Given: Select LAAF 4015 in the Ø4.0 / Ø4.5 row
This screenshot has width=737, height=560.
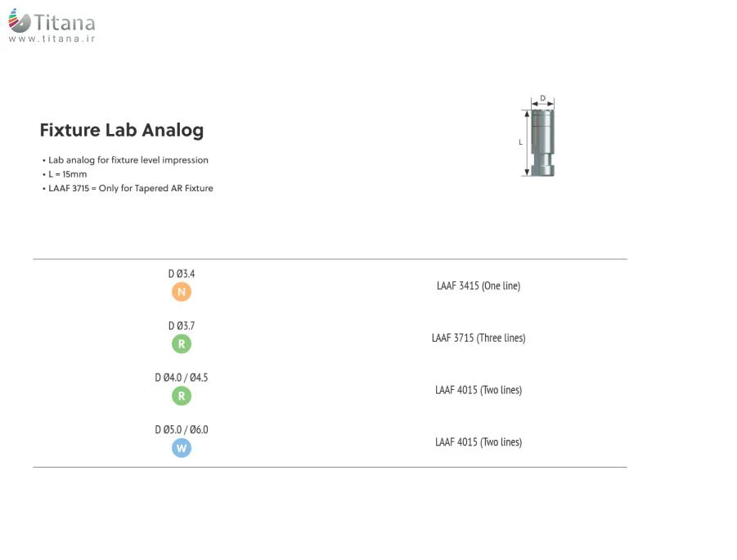Looking at the screenshot, I should pos(479,390).
